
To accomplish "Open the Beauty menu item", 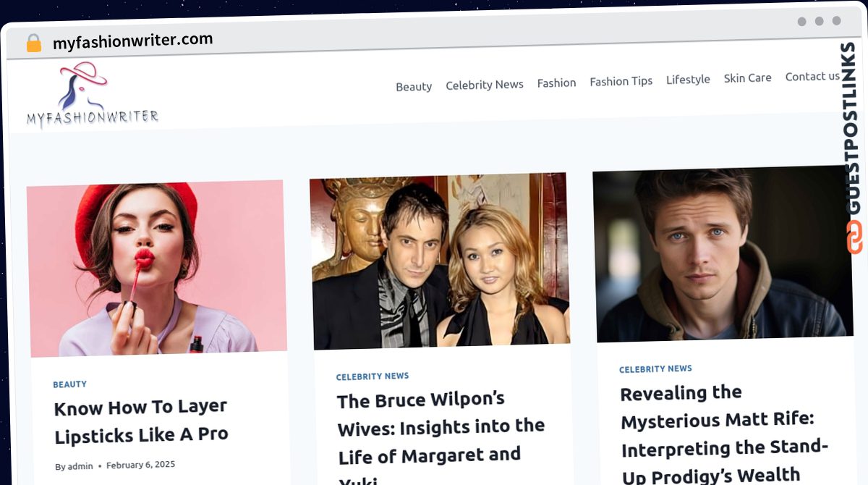I will tap(414, 86).
